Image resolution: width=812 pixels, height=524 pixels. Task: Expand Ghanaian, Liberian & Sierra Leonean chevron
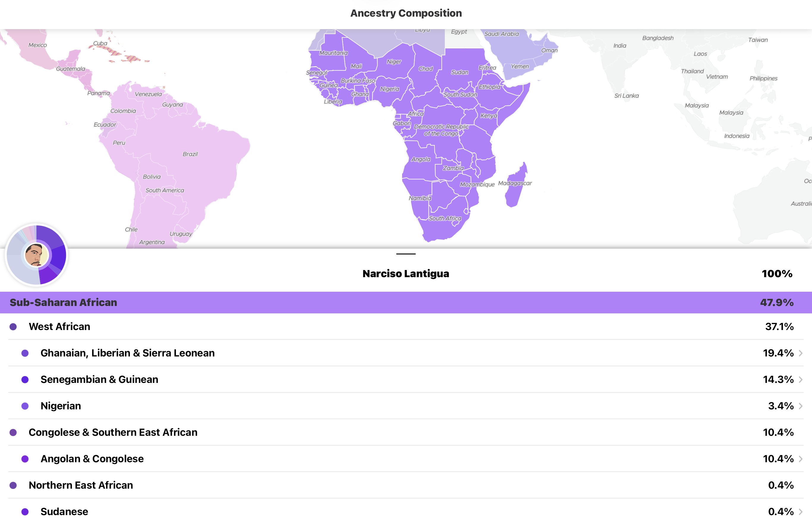(800, 353)
